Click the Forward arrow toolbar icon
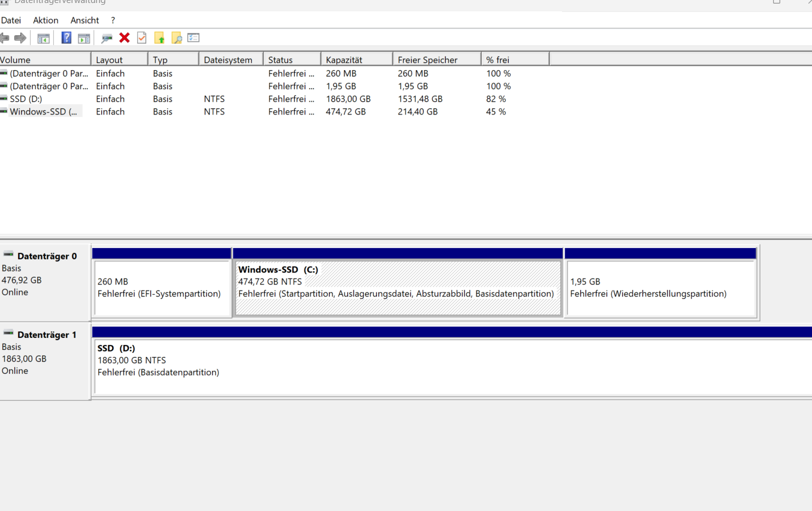 20,38
